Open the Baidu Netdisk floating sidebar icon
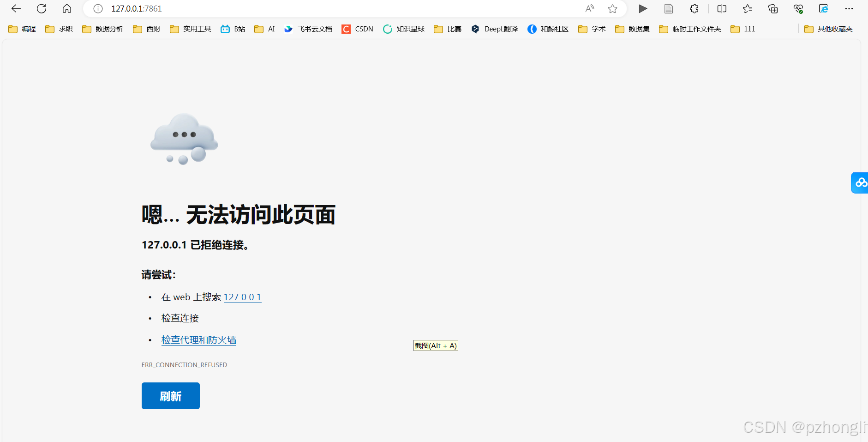Viewport: 868px width, 442px height. click(x=860, y=182)
